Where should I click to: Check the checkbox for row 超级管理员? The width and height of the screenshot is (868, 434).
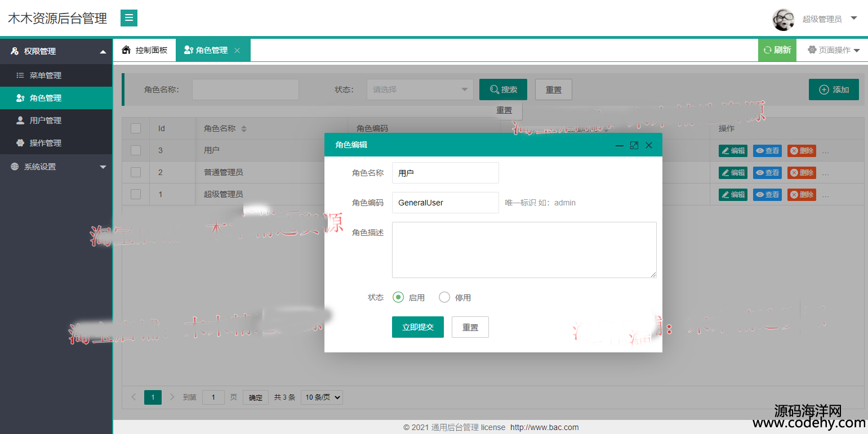pos(136,194)
